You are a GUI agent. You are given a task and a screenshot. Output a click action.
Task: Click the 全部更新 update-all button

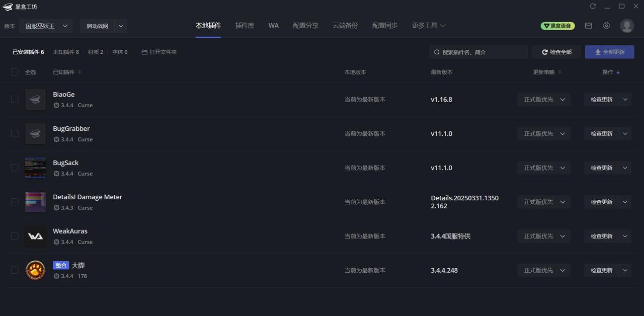609,52
